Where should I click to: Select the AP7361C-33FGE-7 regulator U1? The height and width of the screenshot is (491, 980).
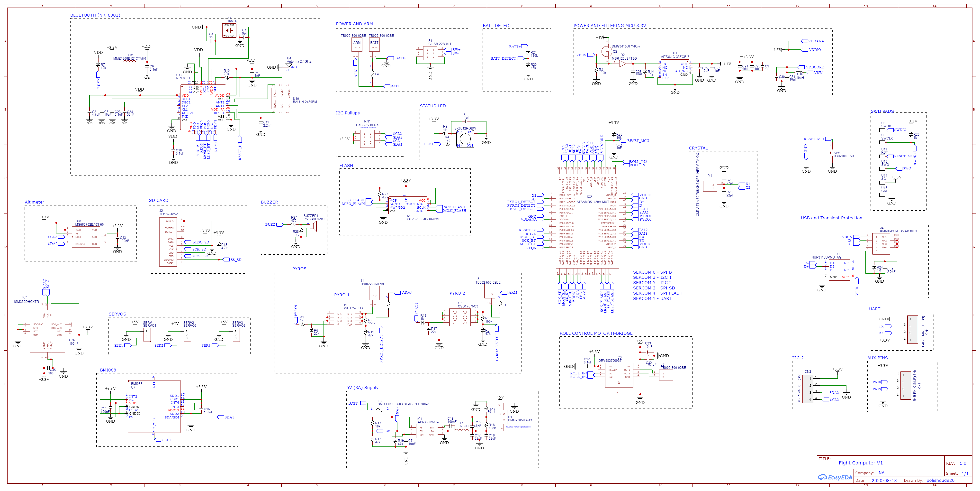point(675,70)
